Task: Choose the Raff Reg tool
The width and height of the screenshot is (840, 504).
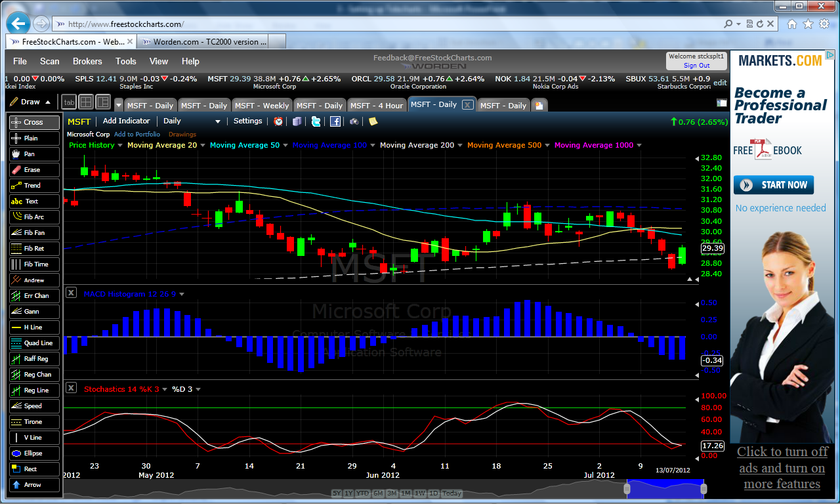Action: click(x=34, y=358)
